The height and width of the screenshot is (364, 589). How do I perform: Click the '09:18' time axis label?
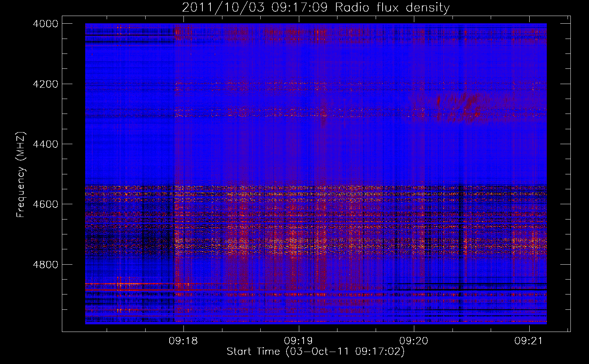pyautogui.click(x=183, y=341)
